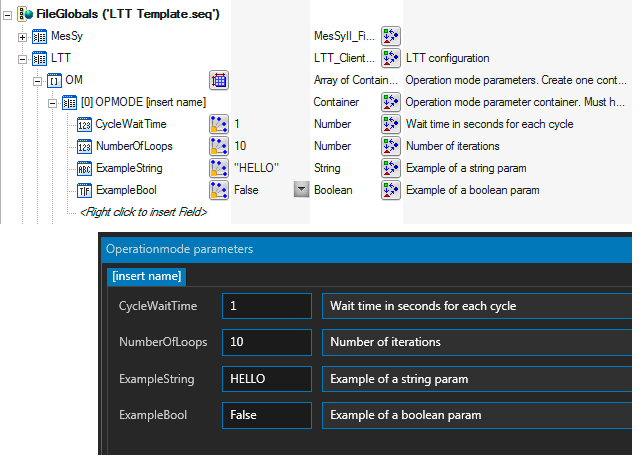This screenshot has width=644, height=464.
Task: Select the ExampleBool tree row
Action: 126,190
